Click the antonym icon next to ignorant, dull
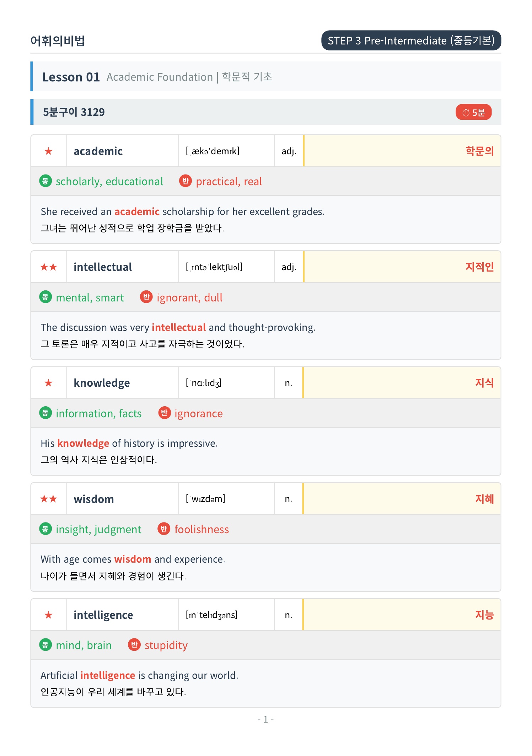This screenshot has width=532, height=756. pyautogui.click(x=146, y=297)
